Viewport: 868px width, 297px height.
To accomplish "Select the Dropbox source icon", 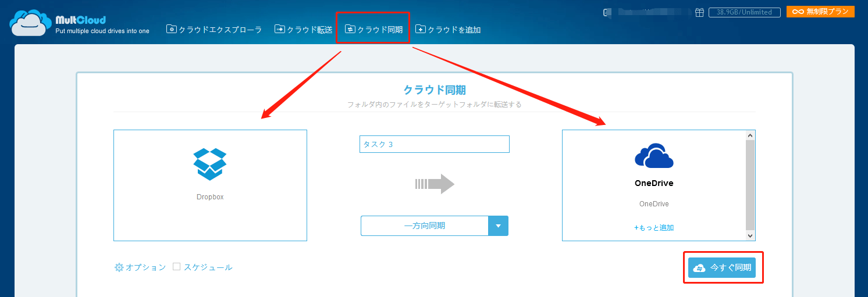I will click(210, 164).
